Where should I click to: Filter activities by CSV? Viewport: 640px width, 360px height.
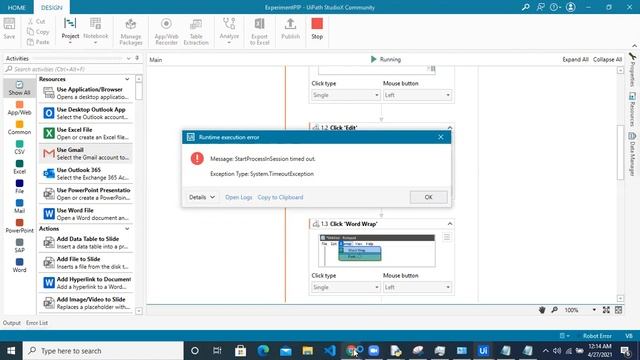(19, 147)
